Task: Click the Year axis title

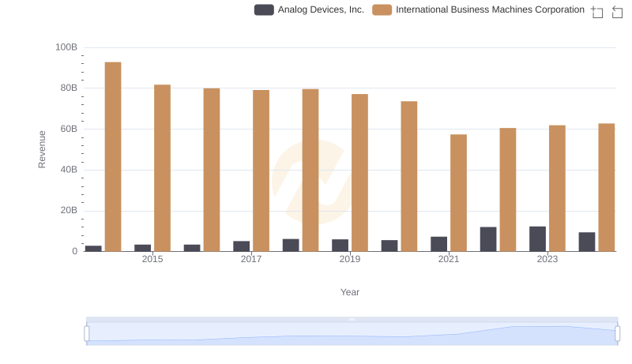Action: click(350, 292)
